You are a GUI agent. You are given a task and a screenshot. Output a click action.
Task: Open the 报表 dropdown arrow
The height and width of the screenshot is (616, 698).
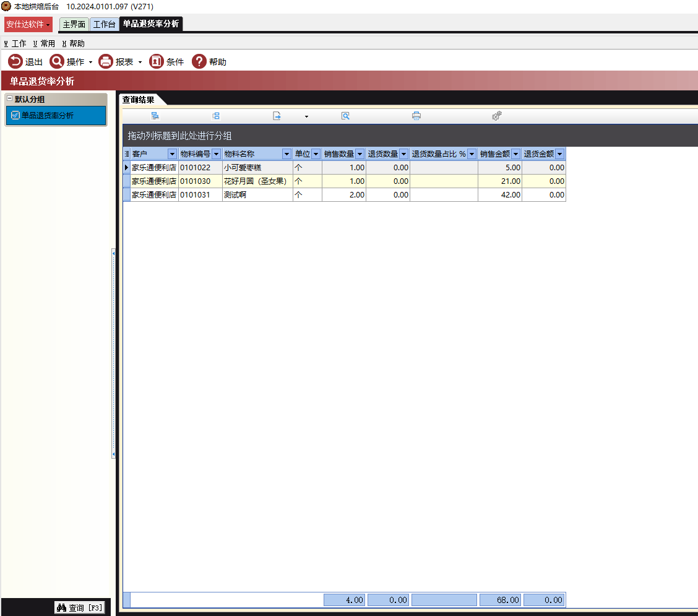tap(140, 63)
